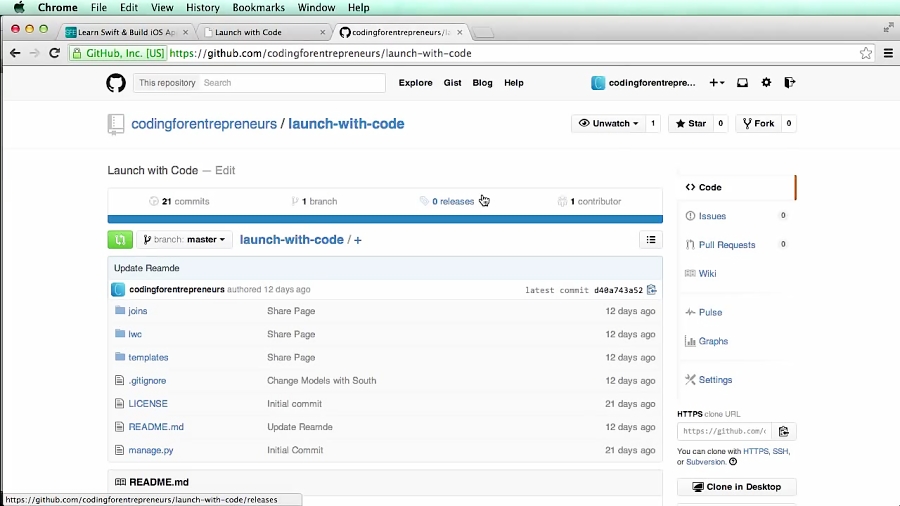Open the create new plus menu
Screen dimensions: 900x506
coord(716,83)
